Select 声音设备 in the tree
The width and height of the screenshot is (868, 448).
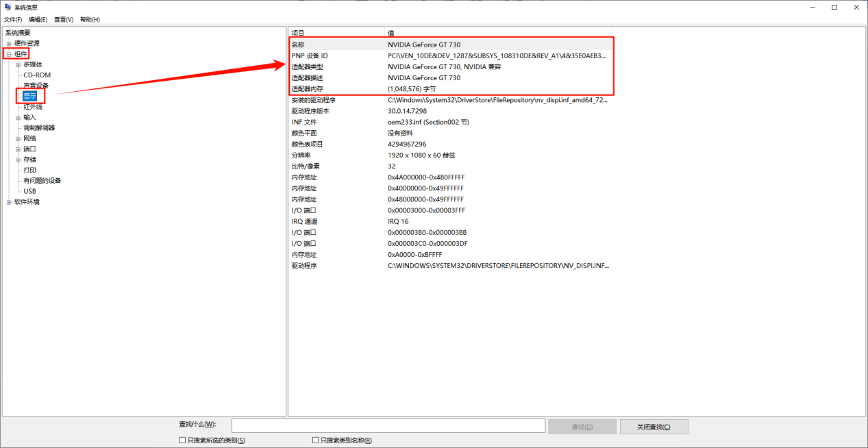pyautogui.click(x=36, y=86)
